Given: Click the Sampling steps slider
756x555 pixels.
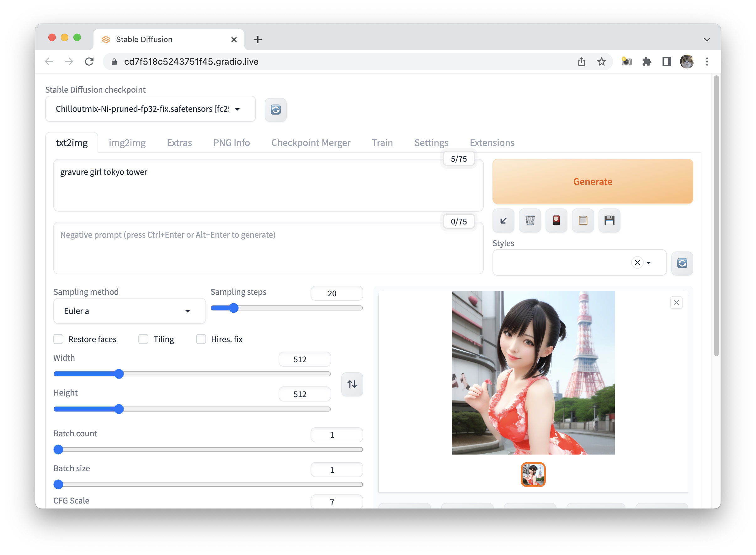Looking at the screenshot, I should pyautogui.click(x=286, y=308).
